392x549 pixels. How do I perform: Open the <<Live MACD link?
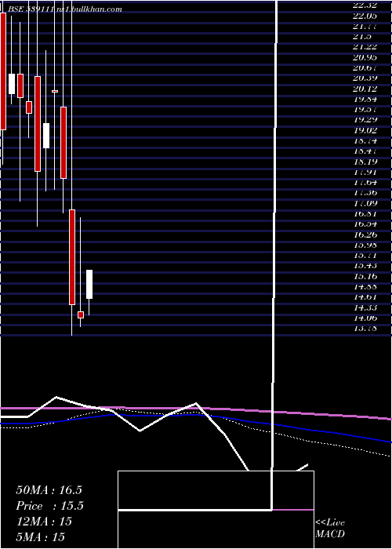[x=330, y=528]
